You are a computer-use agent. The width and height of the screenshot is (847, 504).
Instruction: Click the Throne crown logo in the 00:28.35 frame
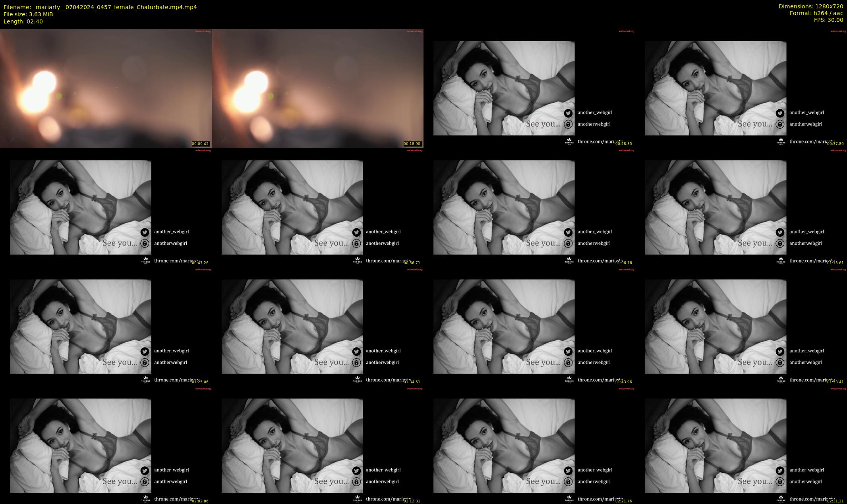point(569,141)
